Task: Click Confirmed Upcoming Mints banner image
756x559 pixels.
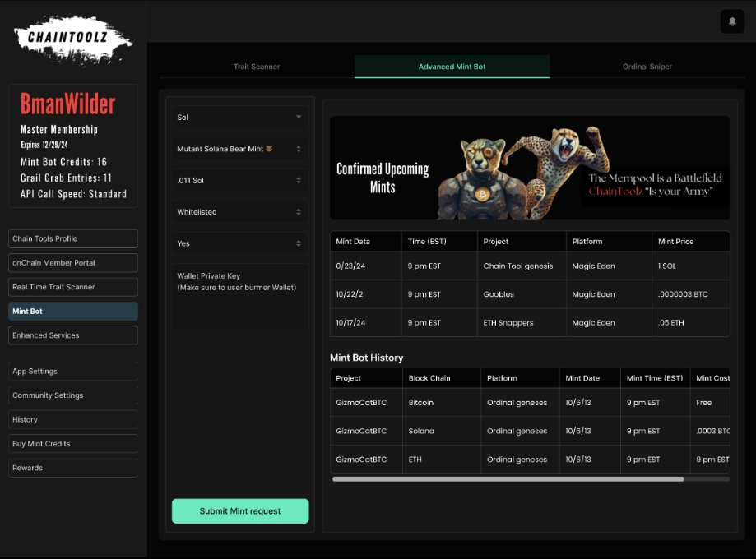Action: click(530, 168)
